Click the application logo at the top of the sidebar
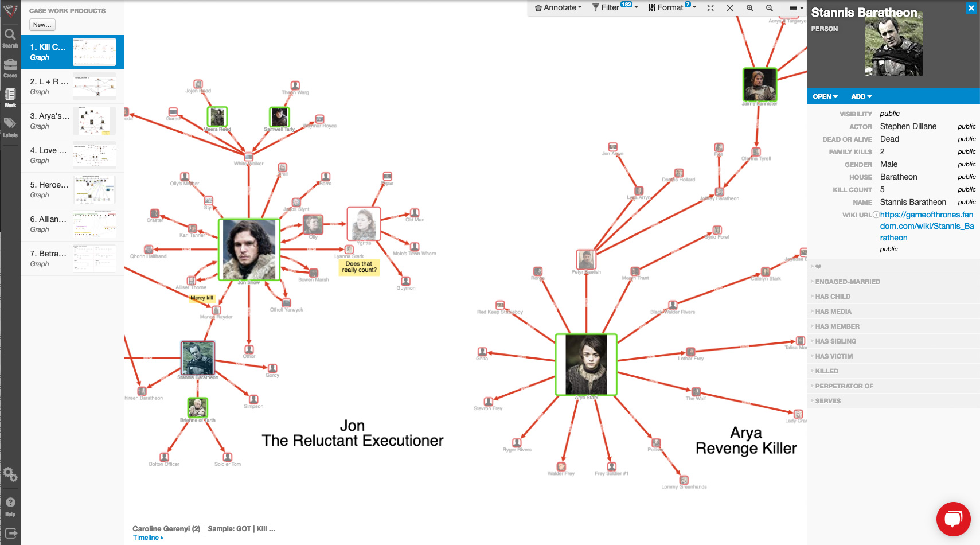Image resolution: width=980 pixels, height=545 pixels. [x=10, y=10]
